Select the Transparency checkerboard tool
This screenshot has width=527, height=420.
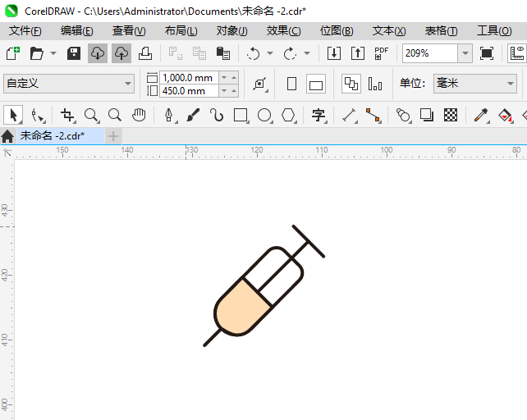tap(451, 115)
